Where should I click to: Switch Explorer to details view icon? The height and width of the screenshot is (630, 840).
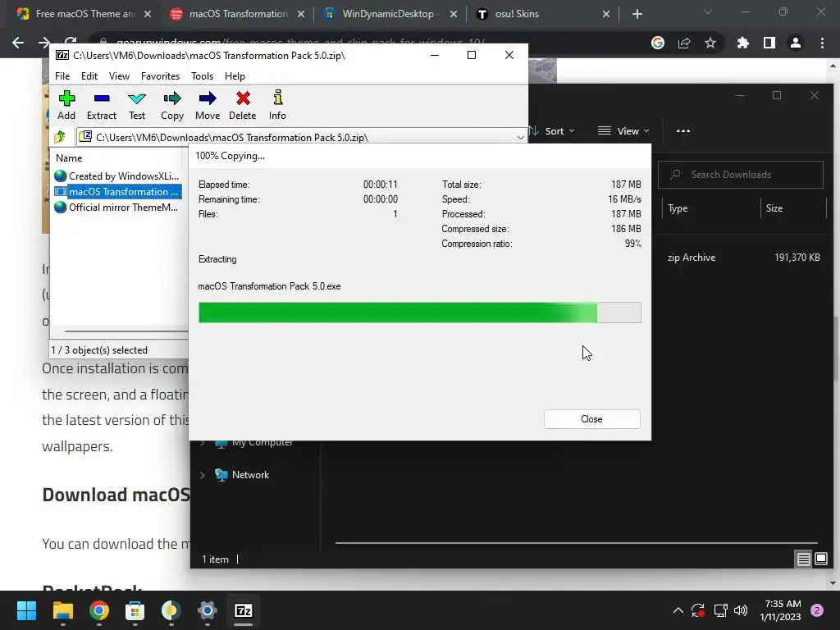804,559
